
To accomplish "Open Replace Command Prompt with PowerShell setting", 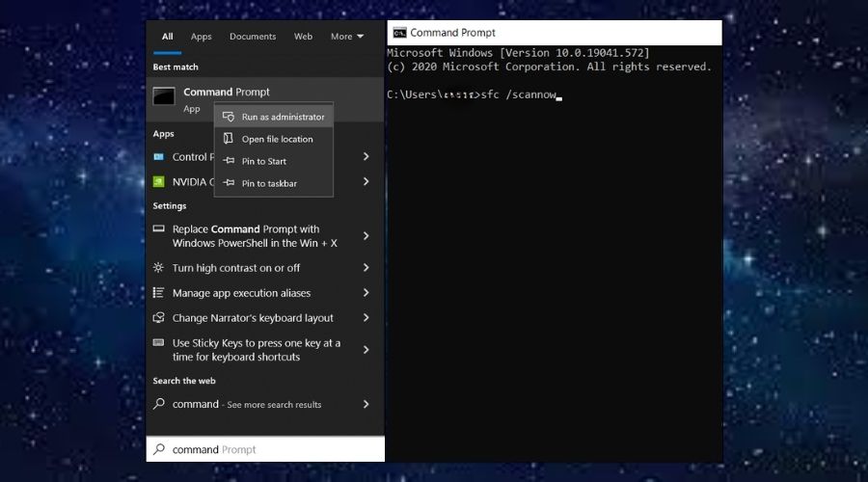I will (254, 236).
